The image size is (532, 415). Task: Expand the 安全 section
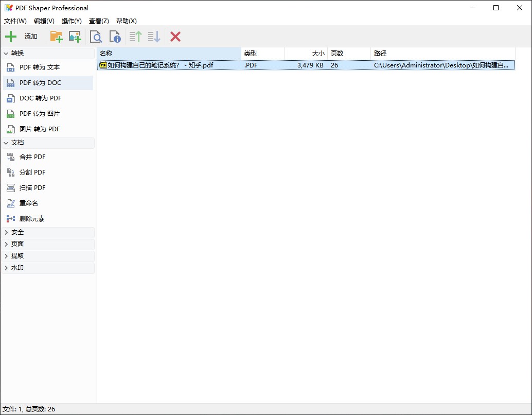17,233
